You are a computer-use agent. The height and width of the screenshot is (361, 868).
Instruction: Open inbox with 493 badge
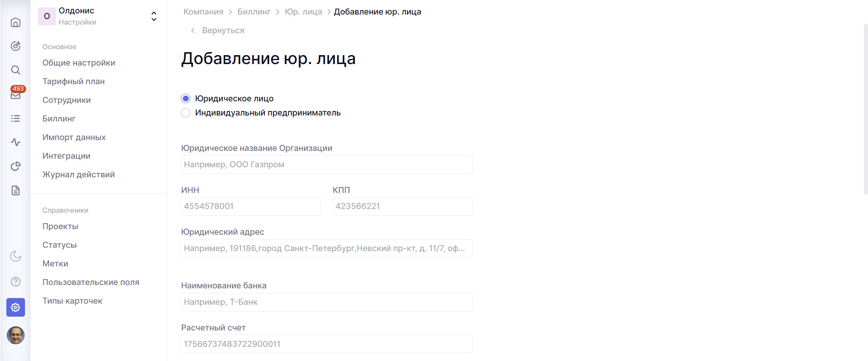pos(15,94)
